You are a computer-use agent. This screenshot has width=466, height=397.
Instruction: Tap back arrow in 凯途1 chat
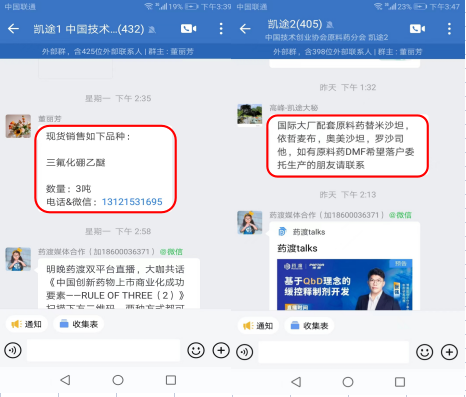13,29
